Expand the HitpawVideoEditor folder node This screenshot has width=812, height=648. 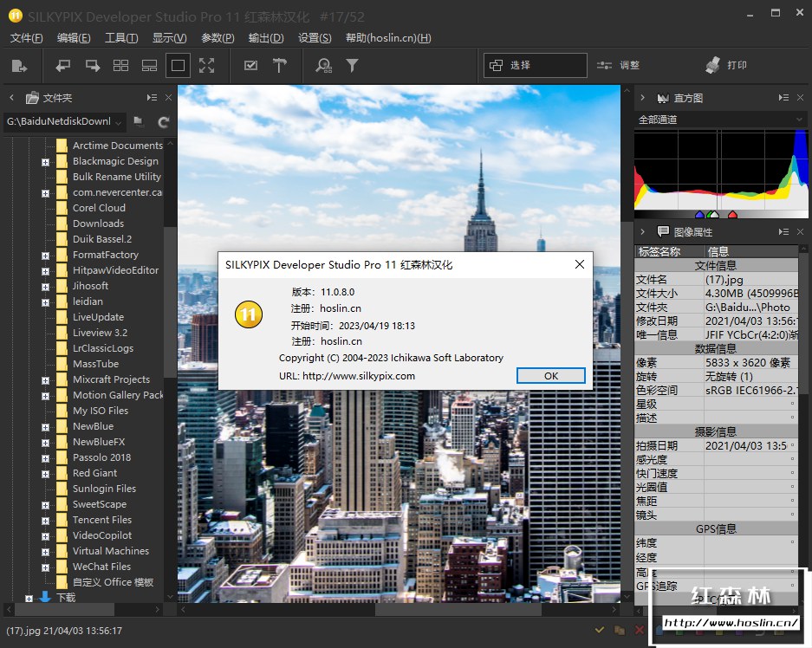pos(46,271)
